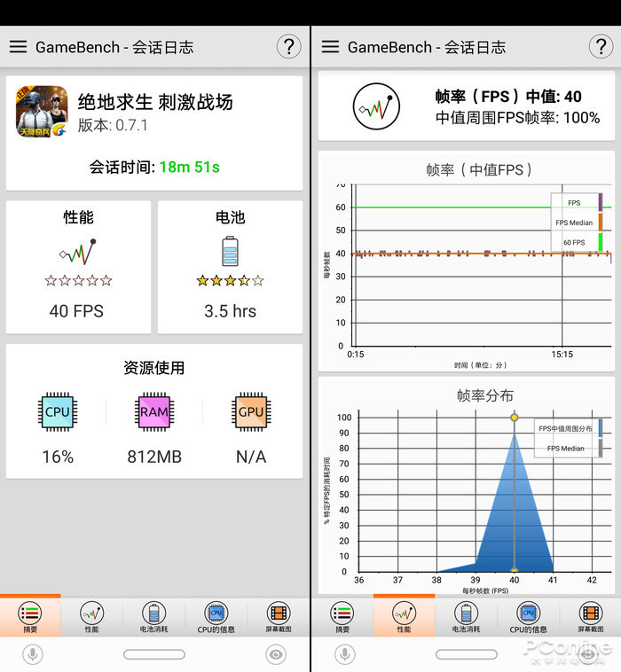The height and width of the screenshot is (672, 621).
Task: Click the green 60 FPS legend swatch
Action: (x=600, y=242)
